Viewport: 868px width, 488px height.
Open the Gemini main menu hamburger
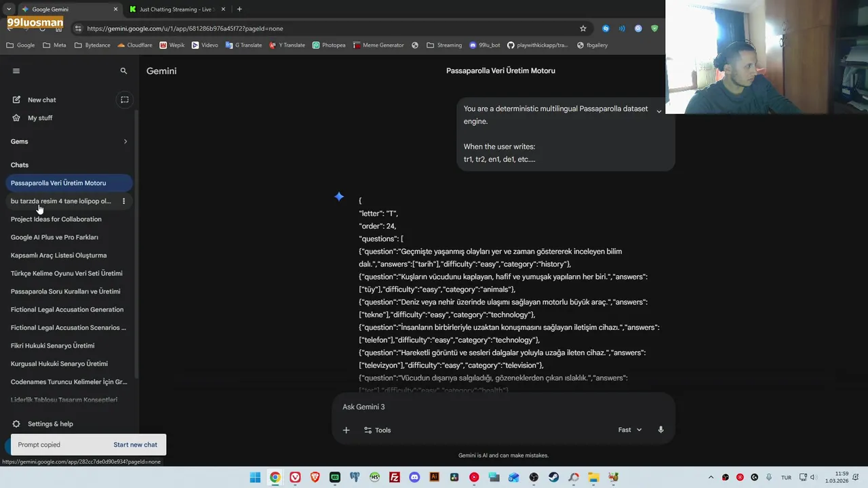pos(16,70)
